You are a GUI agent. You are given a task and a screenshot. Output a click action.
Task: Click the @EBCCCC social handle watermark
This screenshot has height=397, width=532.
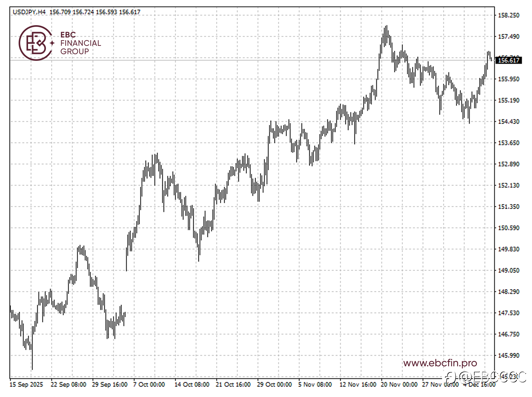pos(492,377)
